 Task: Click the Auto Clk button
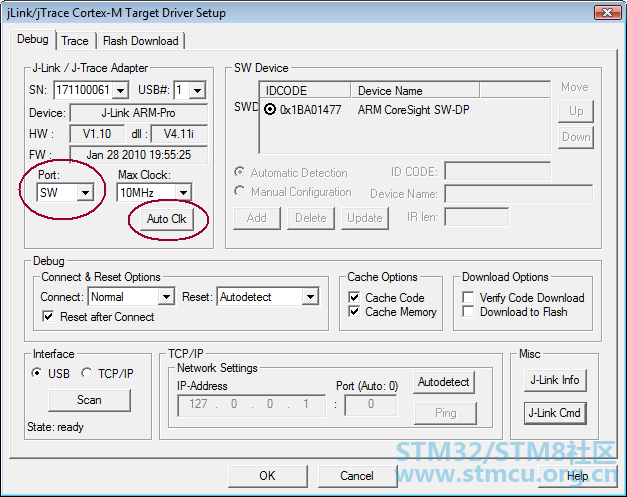coord(167,219)
